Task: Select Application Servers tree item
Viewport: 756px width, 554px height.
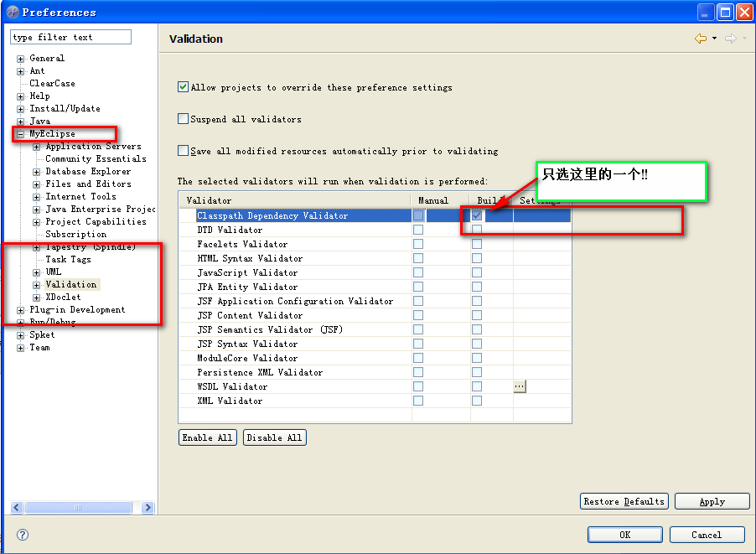Action: 94,146
